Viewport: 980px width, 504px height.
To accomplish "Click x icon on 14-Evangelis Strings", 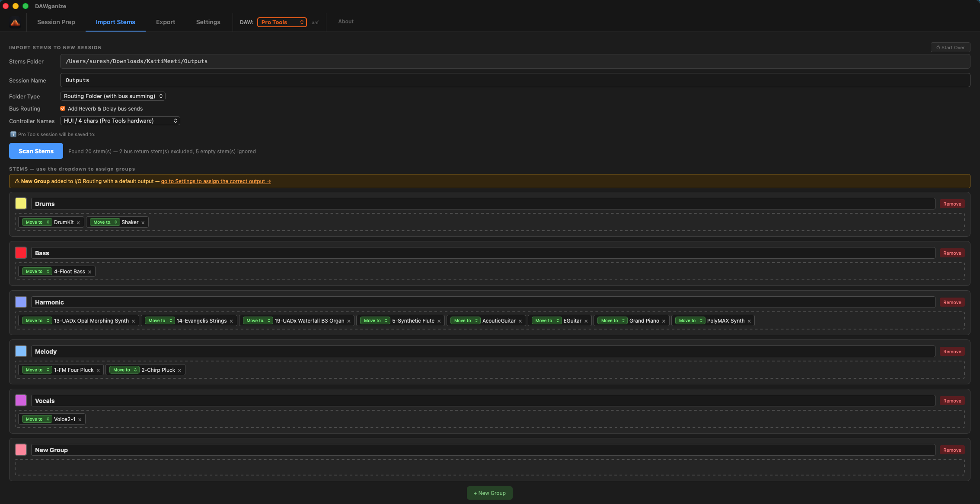I will click(231, 321).
